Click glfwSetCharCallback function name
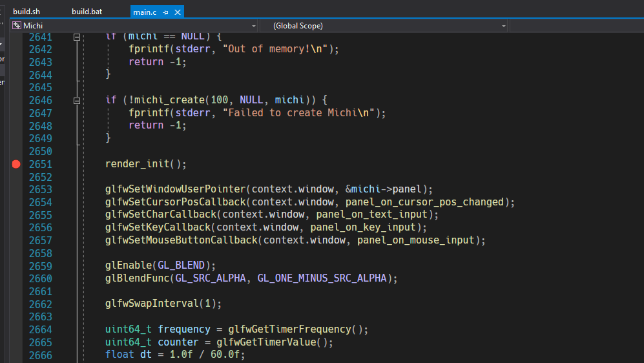 161,214
